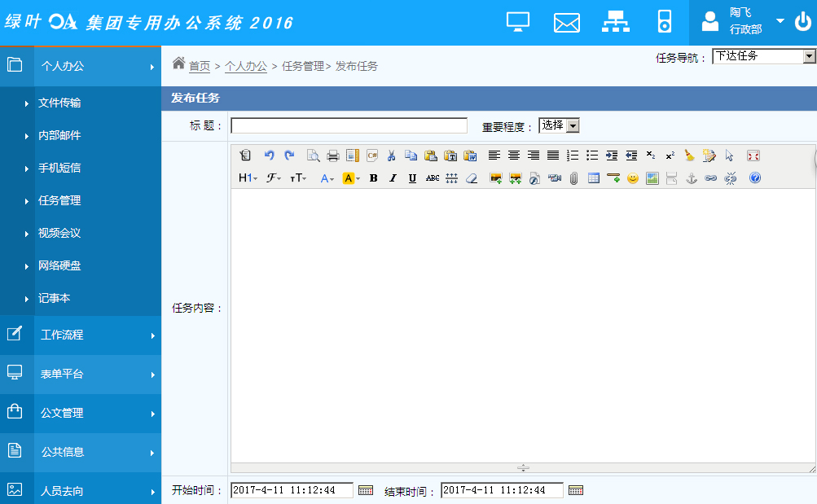Open editor help question icon
817x504 pixels.
tap(755, 178)
